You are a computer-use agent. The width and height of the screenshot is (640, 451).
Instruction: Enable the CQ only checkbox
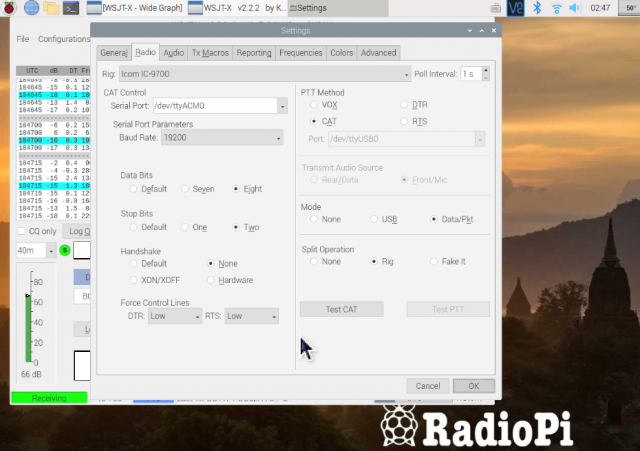[x=37, y=231]
